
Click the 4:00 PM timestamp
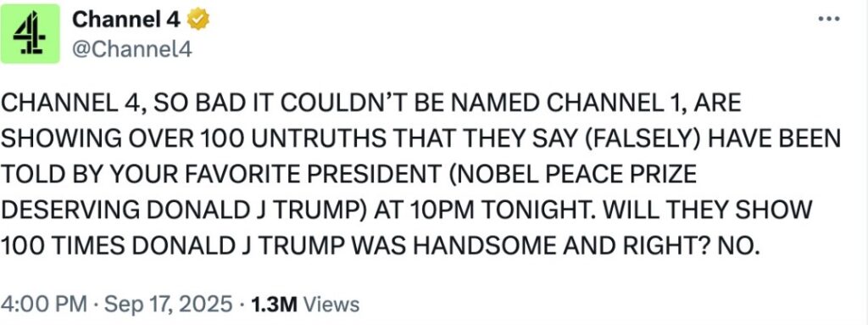point(44,304)
